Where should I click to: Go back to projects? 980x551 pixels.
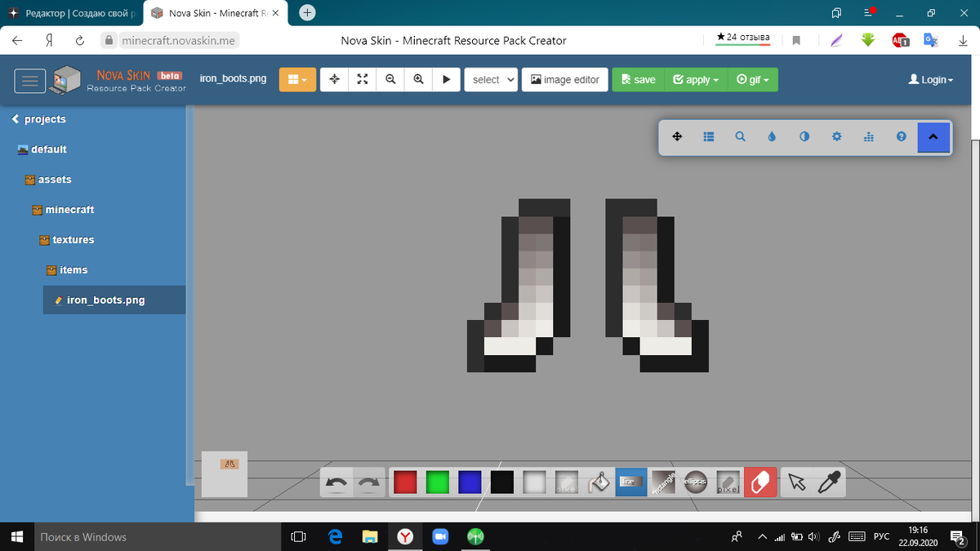tap(39, 119)
